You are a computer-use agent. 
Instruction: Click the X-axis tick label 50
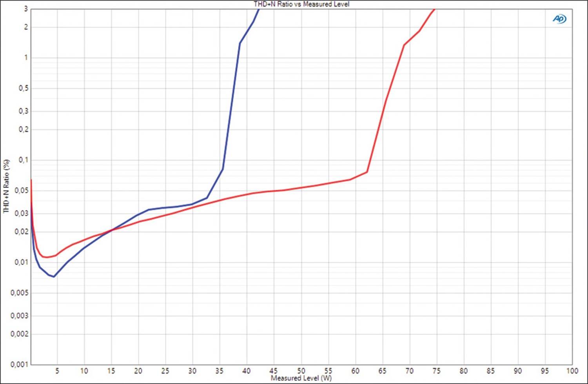point(301,371)
